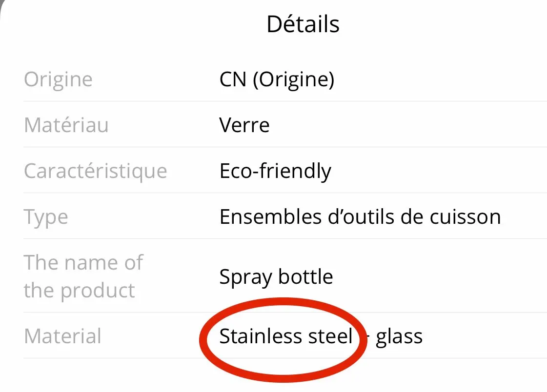This screenshot has height=392, width=547.
Task: Select the gray Origine row label
Action: click(x=58, y=79)
